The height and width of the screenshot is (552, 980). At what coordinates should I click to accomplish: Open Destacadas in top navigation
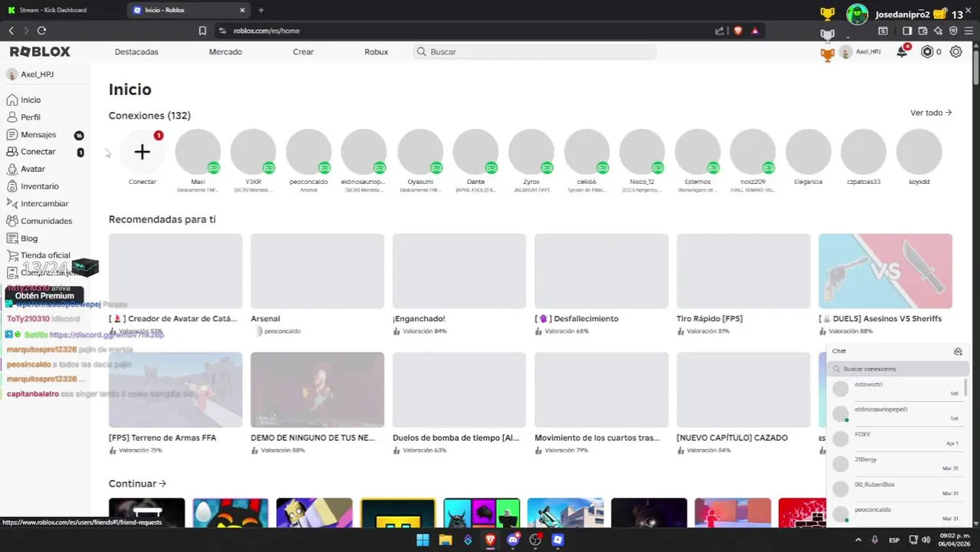136,51
